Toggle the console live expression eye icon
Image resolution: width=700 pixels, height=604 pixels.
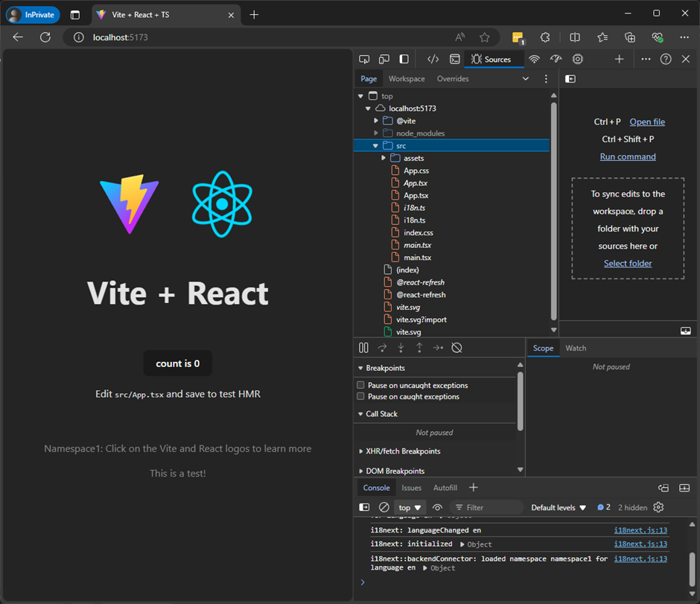coord(437,507)
